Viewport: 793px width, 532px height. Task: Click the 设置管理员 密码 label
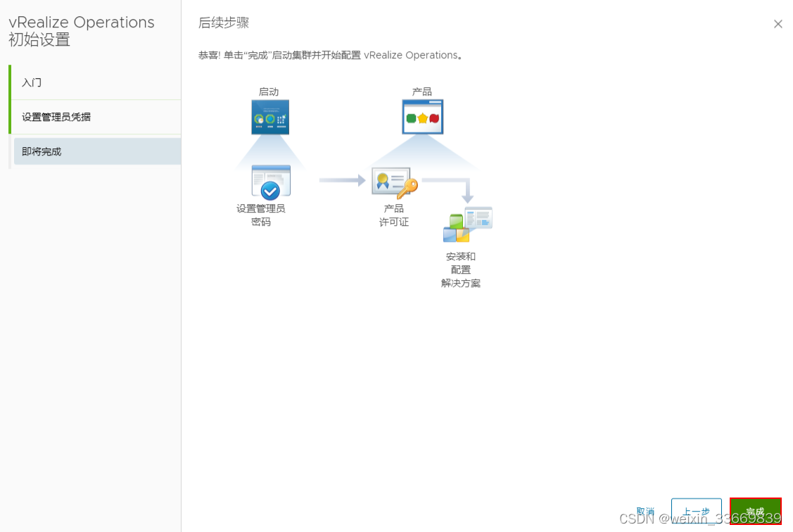tap(261, 215)
